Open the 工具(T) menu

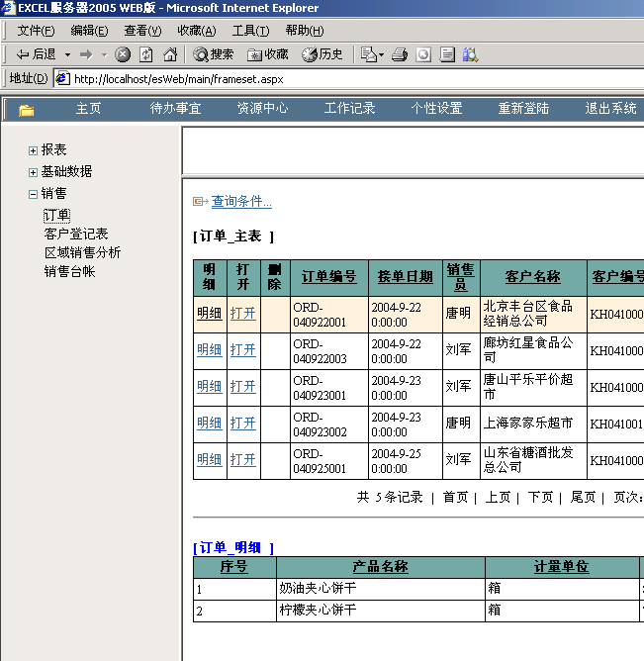pos(250,31)
